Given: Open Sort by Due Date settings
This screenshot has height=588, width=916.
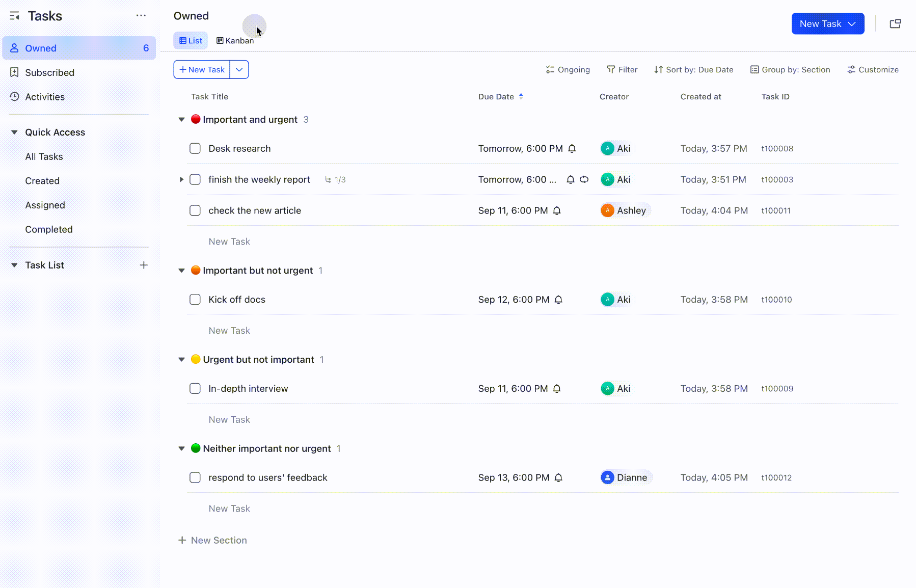Looking at the screenshot, I should [x=693, y=69].
